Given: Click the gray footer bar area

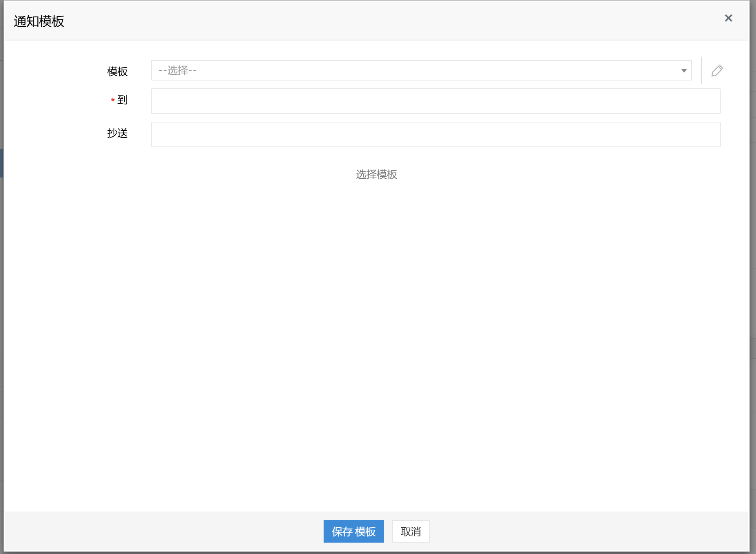Looking at the screenshot, I should [157, 531].
